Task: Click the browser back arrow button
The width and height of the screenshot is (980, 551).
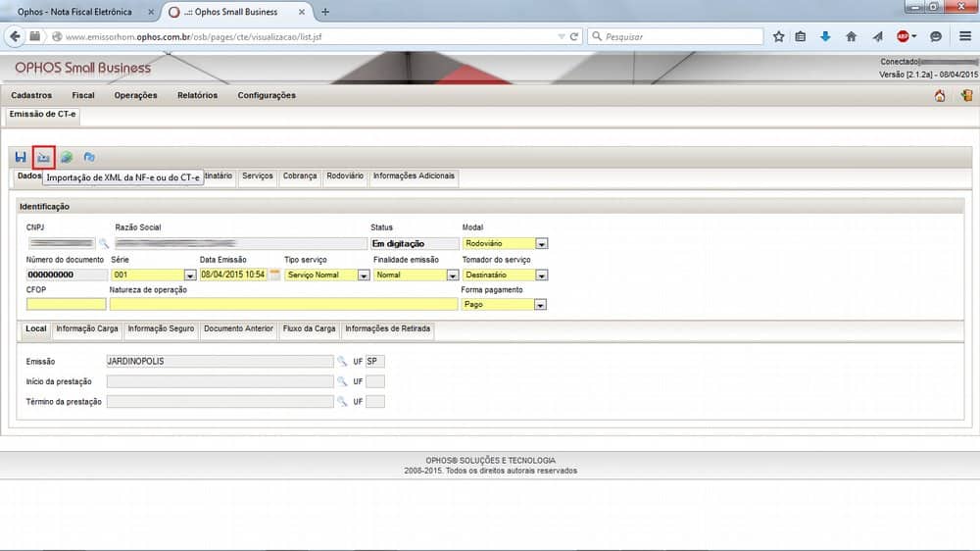Action: 15,36
